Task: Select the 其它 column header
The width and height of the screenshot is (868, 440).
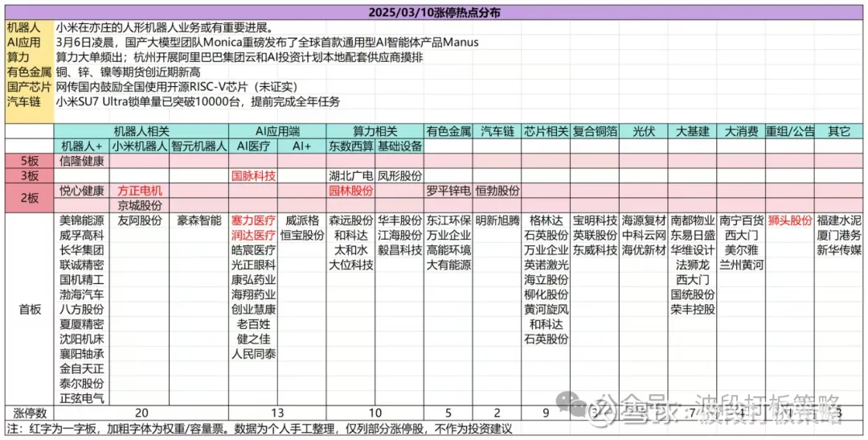Action: pos(838,131)
